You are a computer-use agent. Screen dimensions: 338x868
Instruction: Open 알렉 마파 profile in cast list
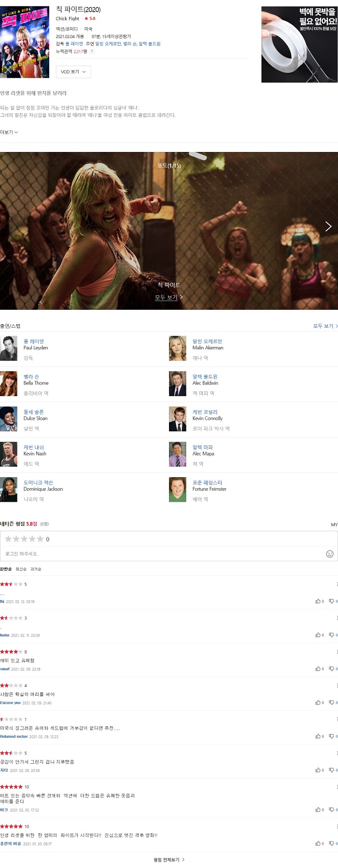pyautogui.click(x=203, y=447)
